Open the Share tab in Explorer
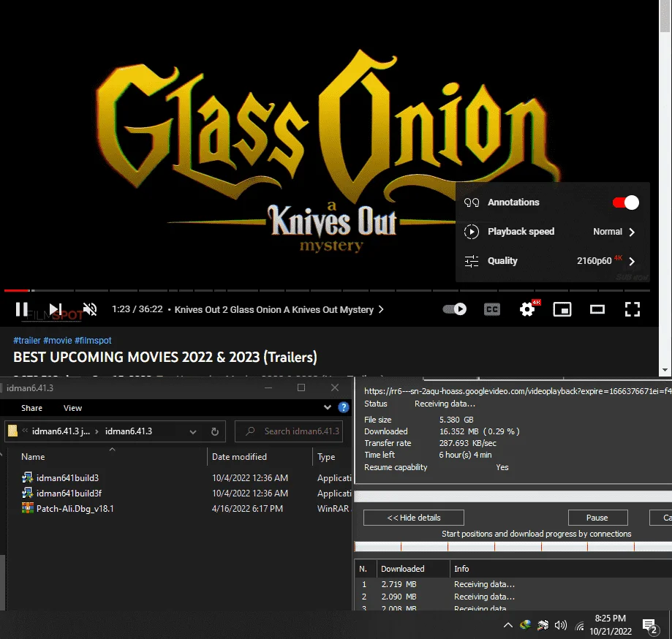Viewport: 672px width, 639px height. click(31, 408)
